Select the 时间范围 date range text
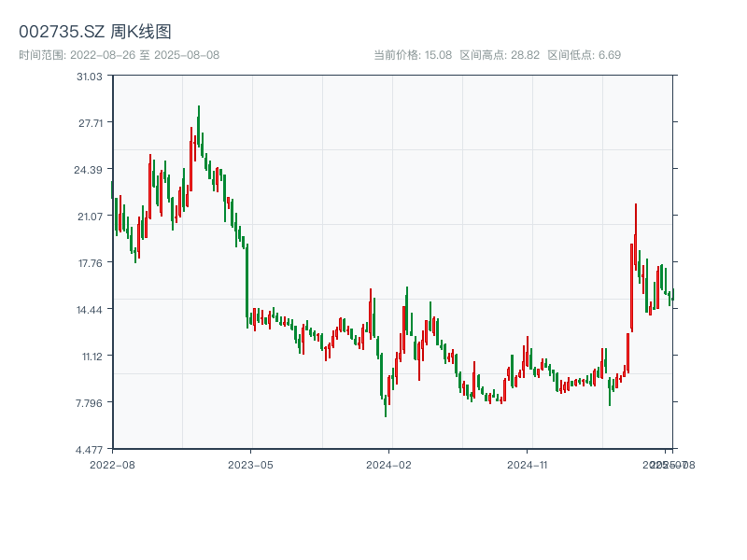This screenshot has height=560, width=747. (x=120, y=55)
